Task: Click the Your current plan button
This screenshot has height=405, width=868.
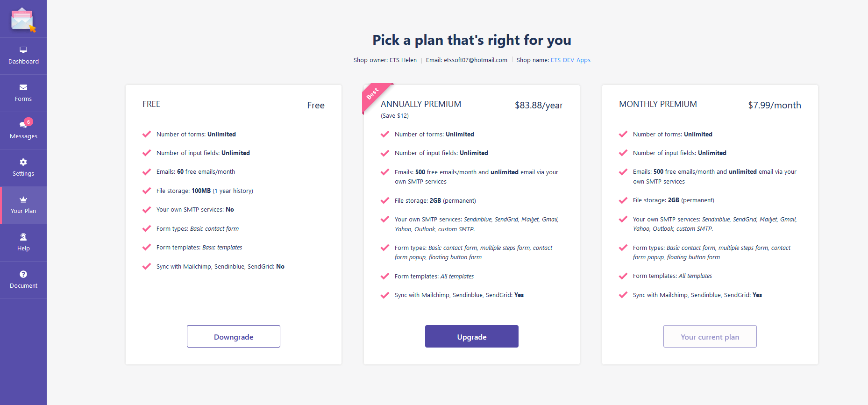Action: click(710, 336)
